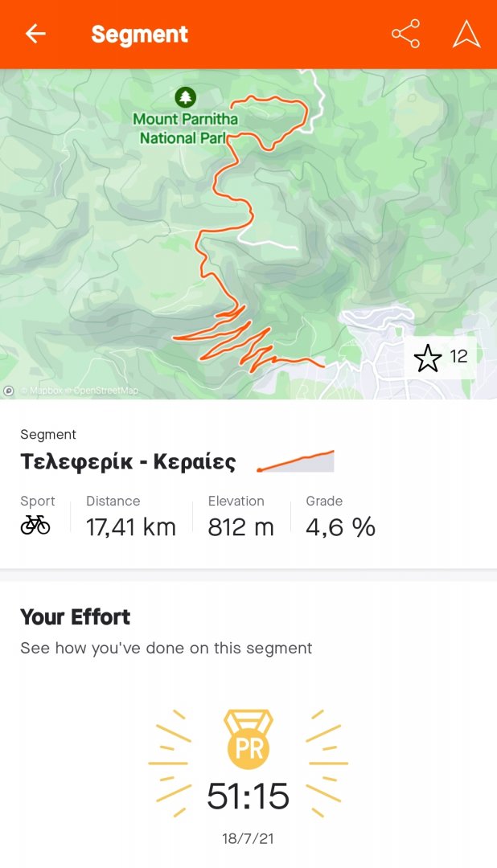Tap the Mount Parnitha park tree marker
This screenshot has height=868, width=497.
pyautogui.click(x=186, y=98)
